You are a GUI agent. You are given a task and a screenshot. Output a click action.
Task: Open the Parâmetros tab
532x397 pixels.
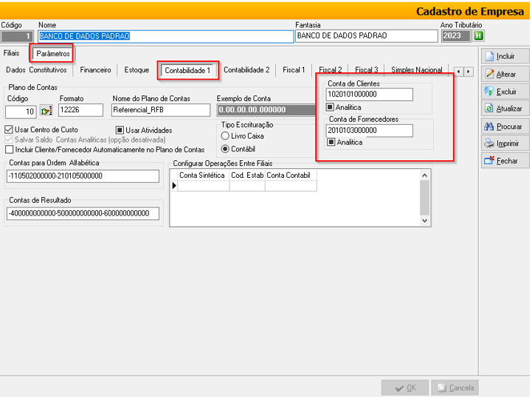coord(53,54)
